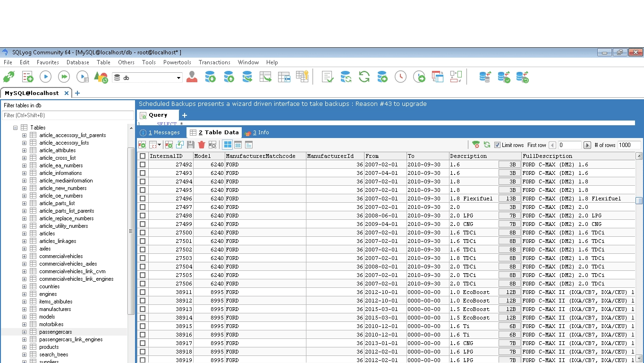Check the row checkbox for InternalID 38918
644x363 pixels.
pyautogui.click(x=143, y=352)
